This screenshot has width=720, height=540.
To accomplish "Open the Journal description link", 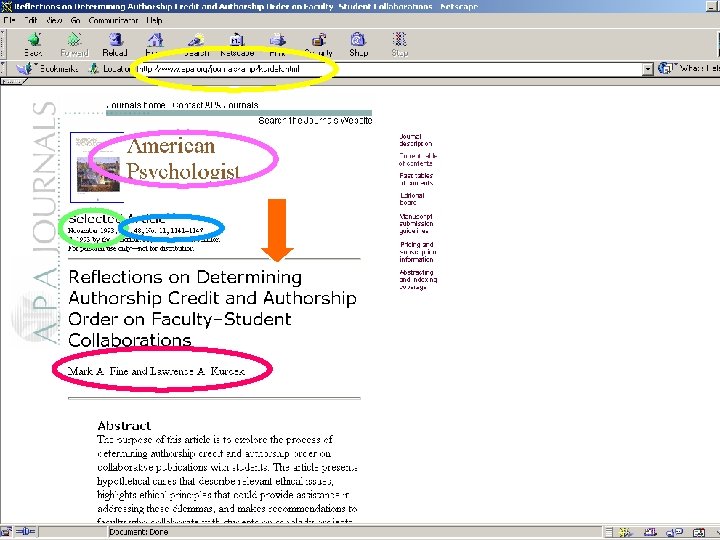I will [x=415, y=140].
